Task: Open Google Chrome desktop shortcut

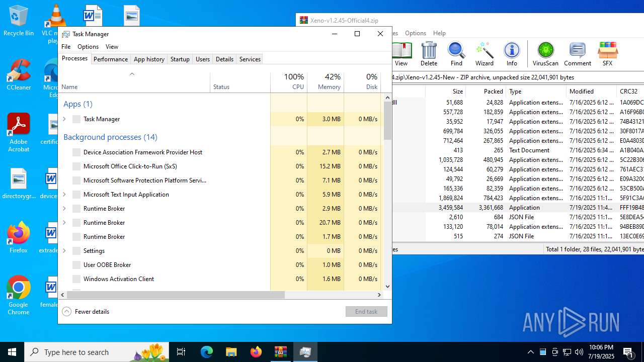Action: click(19, 296)
